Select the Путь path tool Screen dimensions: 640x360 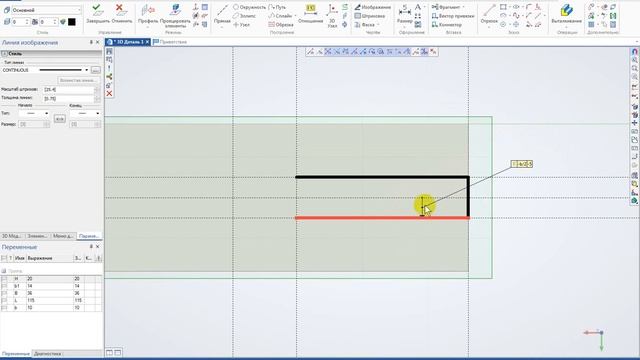(x=278, y=7)
